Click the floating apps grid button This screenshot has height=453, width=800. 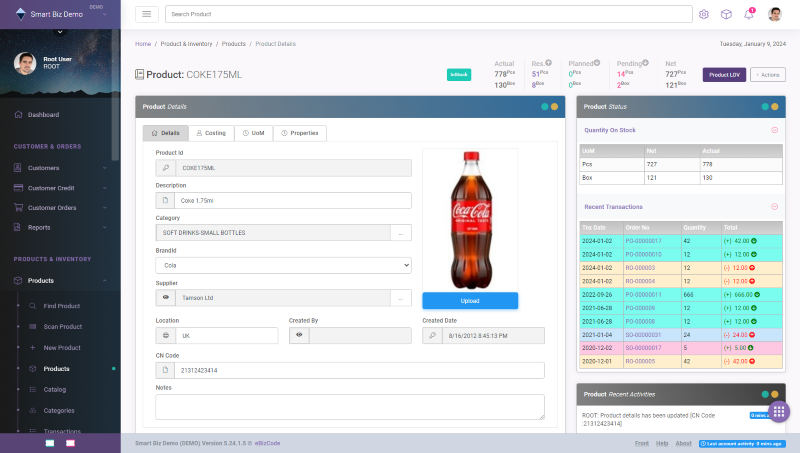point(779,412)
